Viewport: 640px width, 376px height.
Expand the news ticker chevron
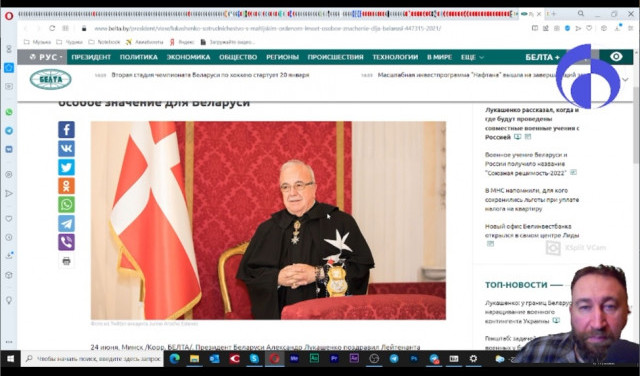point(625,80)
